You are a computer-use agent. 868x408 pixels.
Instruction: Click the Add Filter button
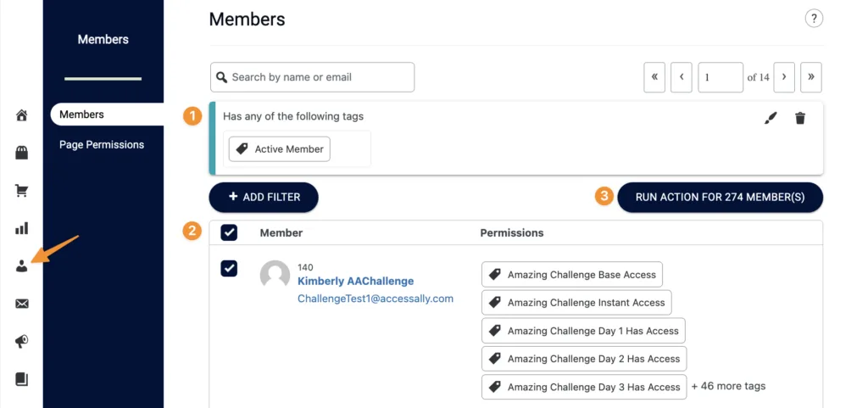[x=264, y=198]
